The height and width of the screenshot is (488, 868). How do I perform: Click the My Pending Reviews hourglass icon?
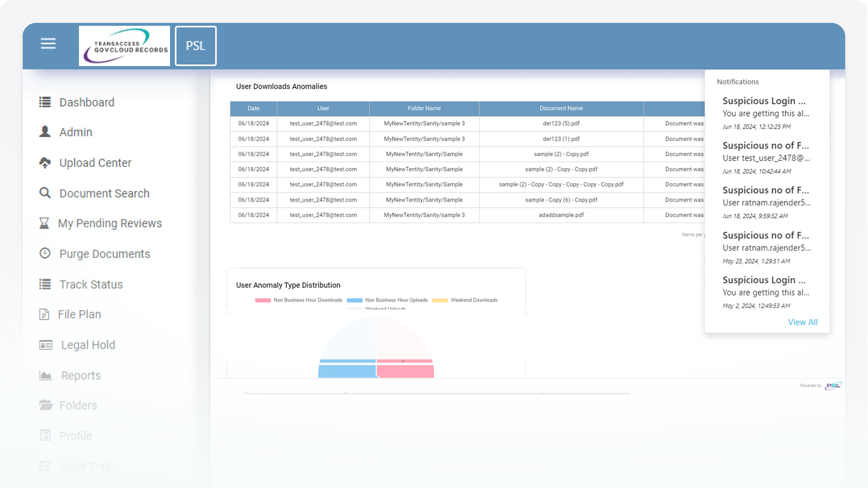tap(44, 223)
